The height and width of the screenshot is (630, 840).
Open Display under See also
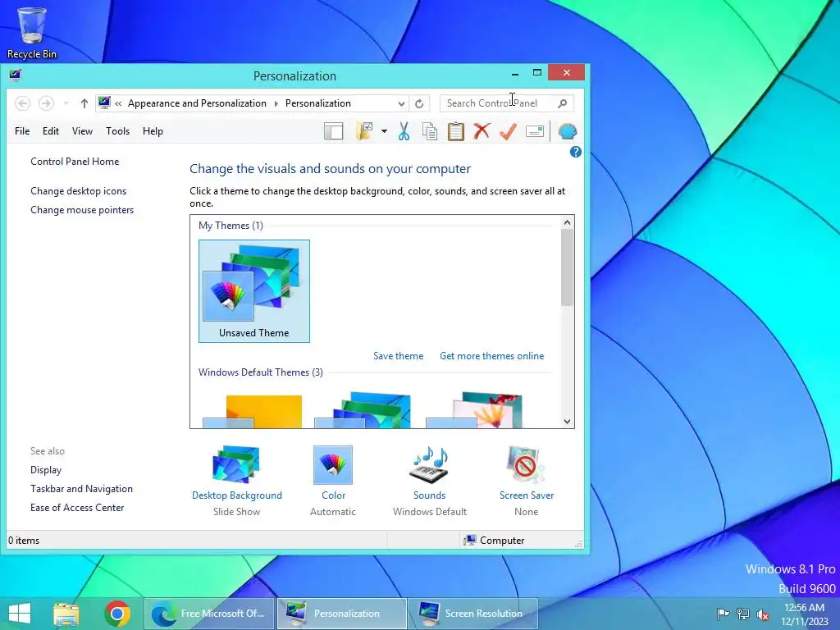(46, 470)
